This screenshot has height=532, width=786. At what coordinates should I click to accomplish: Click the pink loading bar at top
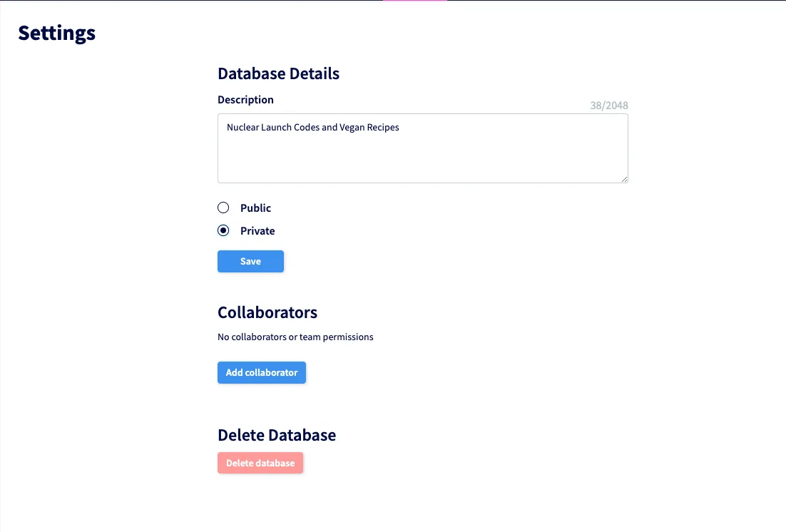pos(415,1)
